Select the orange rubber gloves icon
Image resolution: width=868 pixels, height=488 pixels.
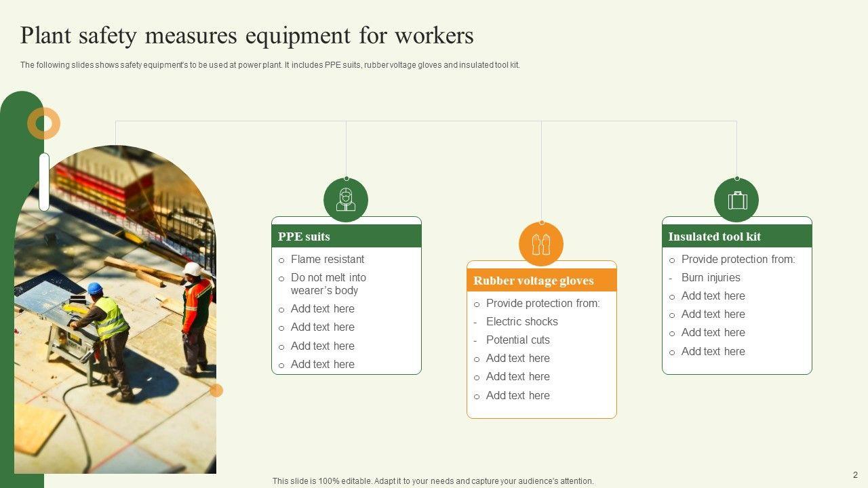(x=541, y=244)
